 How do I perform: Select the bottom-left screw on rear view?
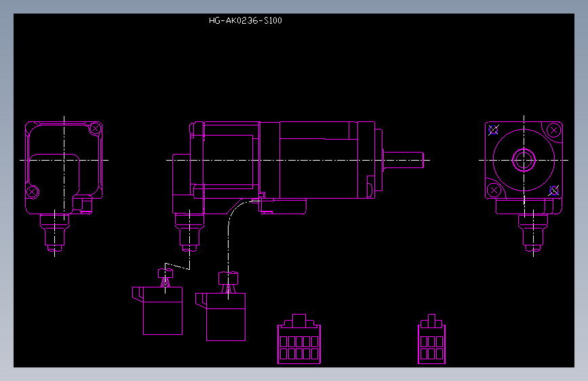click(x=33, y=193)
